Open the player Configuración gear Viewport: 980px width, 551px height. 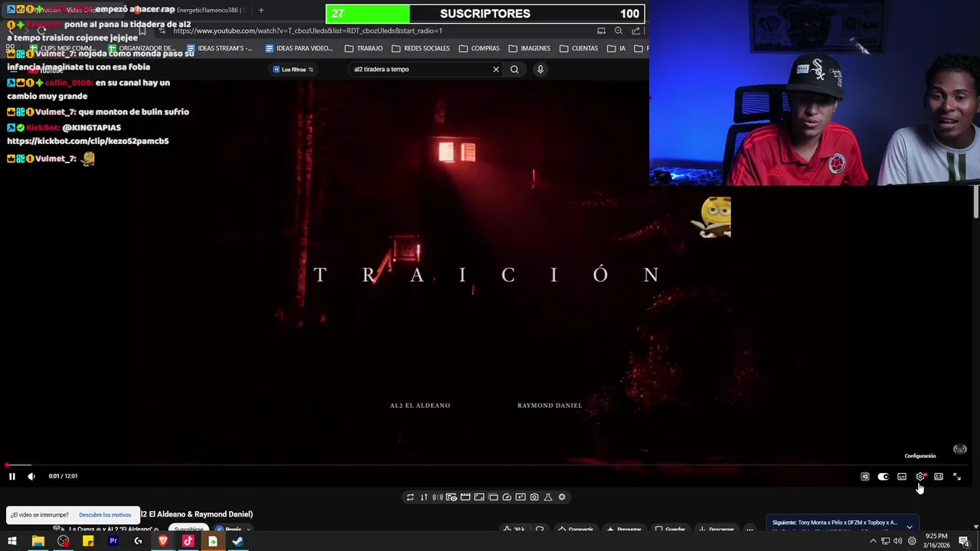point(920,477)
